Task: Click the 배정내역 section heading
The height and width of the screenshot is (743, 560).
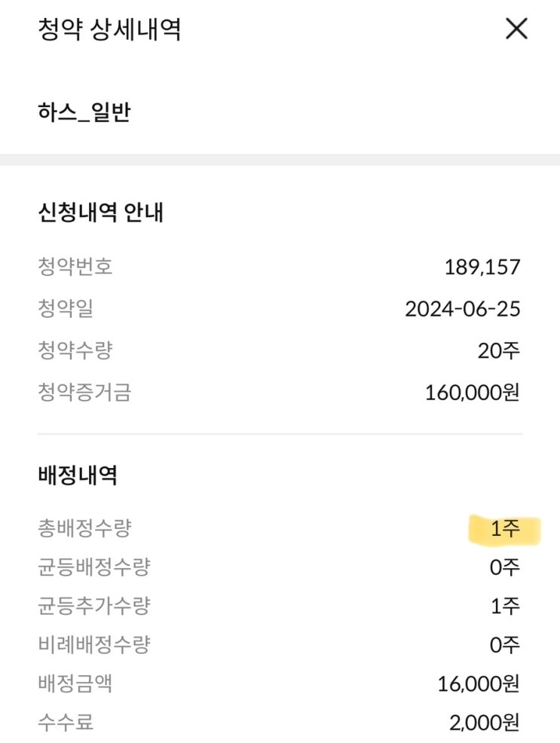Action: 78,475
